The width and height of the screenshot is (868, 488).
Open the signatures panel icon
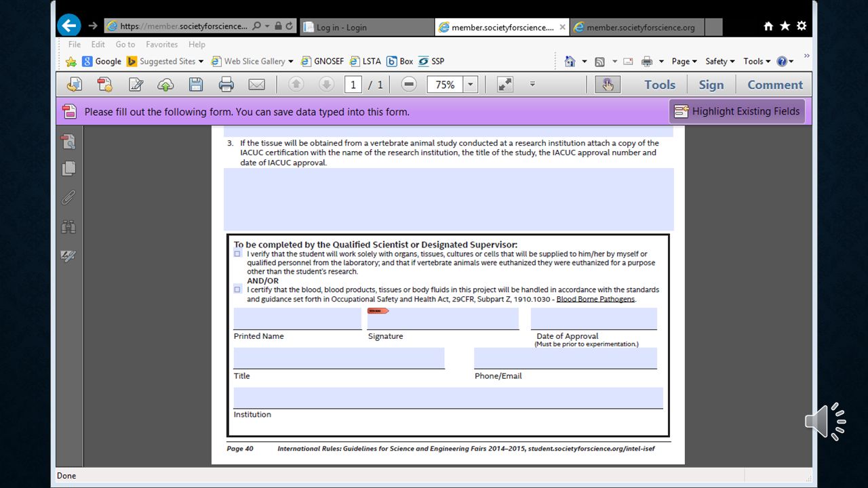click(x=68, y=256)
